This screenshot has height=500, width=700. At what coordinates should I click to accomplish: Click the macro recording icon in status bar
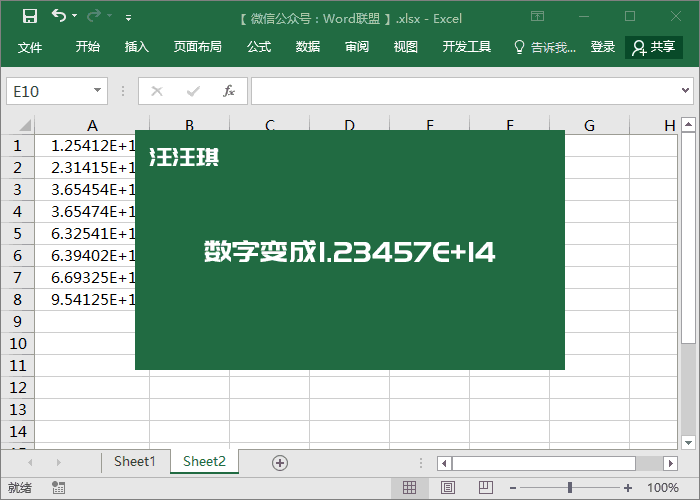(58, 488)
